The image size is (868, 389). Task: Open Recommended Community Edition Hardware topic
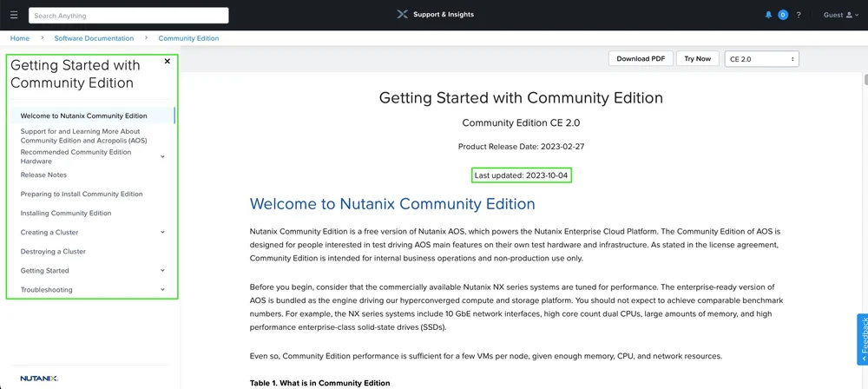tap(76, 156)
